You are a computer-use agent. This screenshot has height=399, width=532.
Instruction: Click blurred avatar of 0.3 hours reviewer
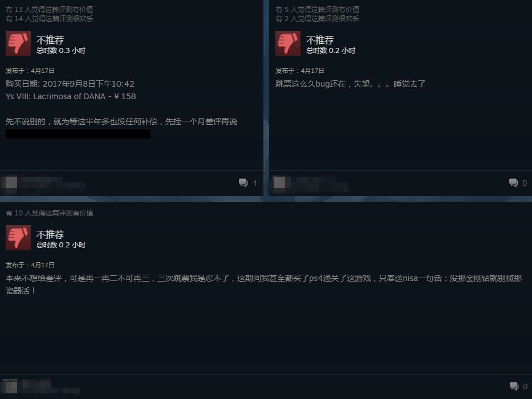pos(11,182)
